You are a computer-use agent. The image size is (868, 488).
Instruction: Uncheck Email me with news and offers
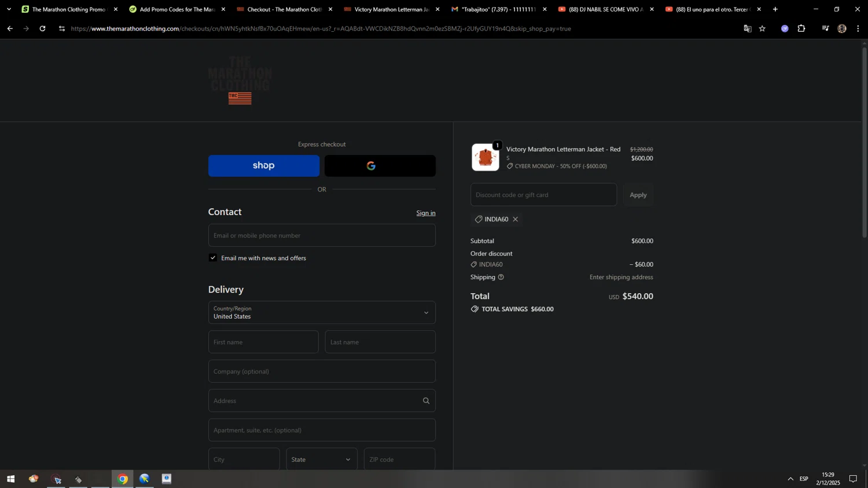click(x=213, y=258)
